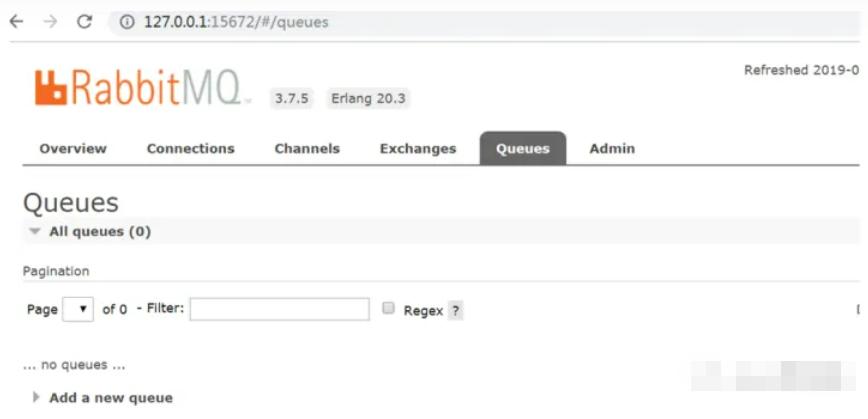The width and height of the screenshot is (868, 419).
Task: Switch to the Connections tab
Action: pyautogui.click(x=190, y=149)
